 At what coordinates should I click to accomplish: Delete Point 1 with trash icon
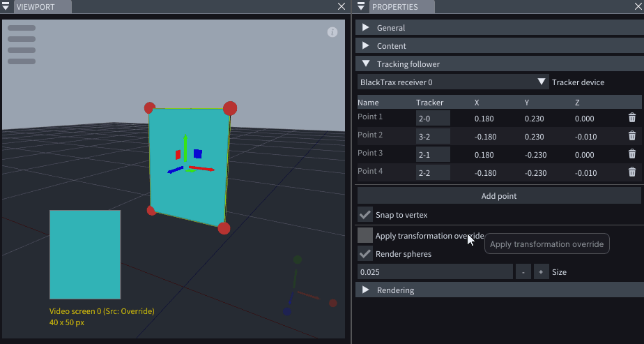pos(631,118)
